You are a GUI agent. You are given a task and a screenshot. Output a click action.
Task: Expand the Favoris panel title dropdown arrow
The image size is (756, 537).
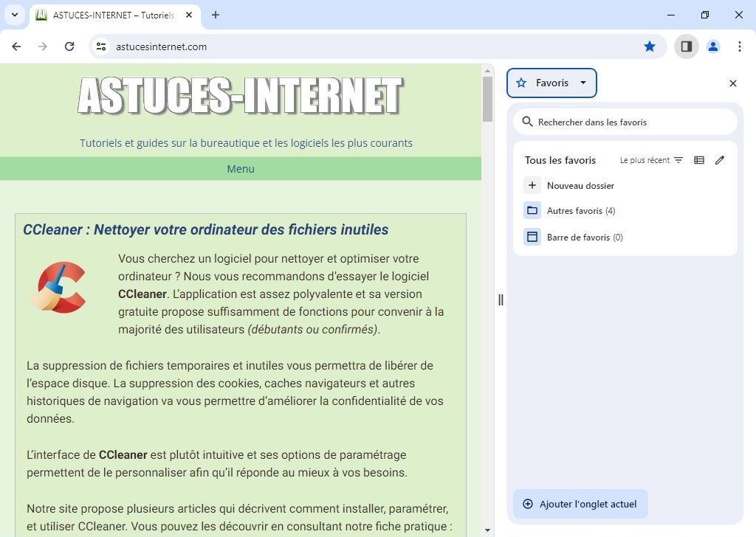point(583,83)
